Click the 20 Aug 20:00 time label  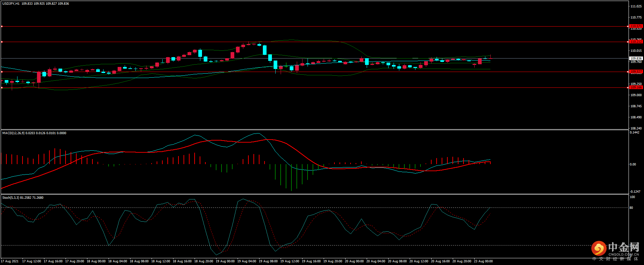tap(462, 261)
